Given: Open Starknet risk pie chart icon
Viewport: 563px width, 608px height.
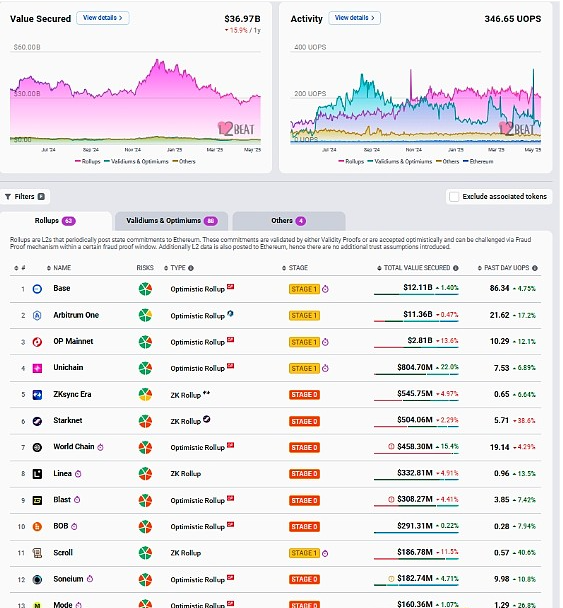Looking at the screenshot, I should [145, 421].
